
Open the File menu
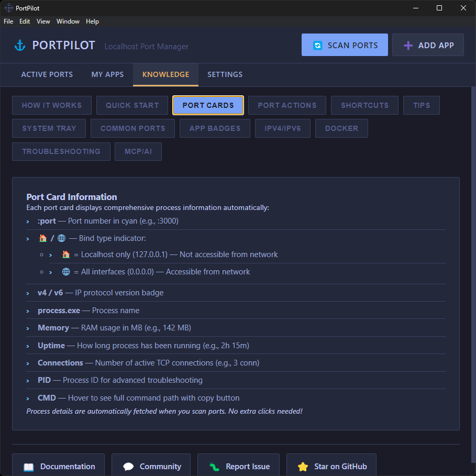coord(8,21)
